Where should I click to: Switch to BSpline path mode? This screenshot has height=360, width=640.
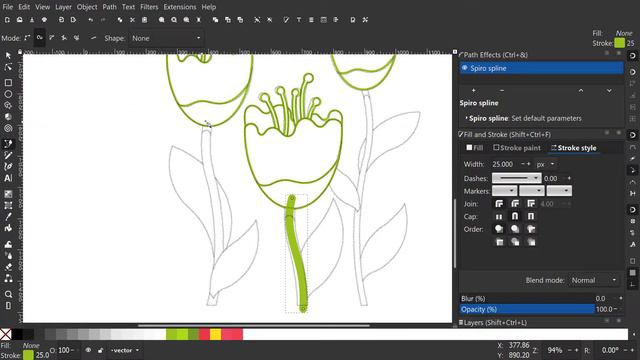coord(52,38)
